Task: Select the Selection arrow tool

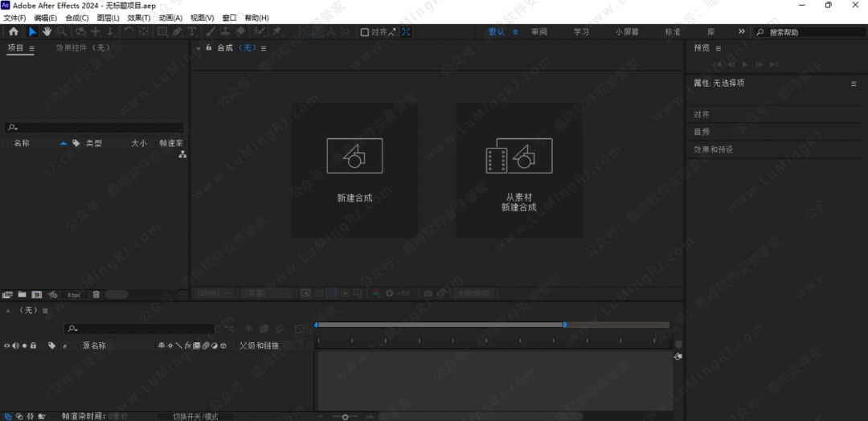Action: 33,31
